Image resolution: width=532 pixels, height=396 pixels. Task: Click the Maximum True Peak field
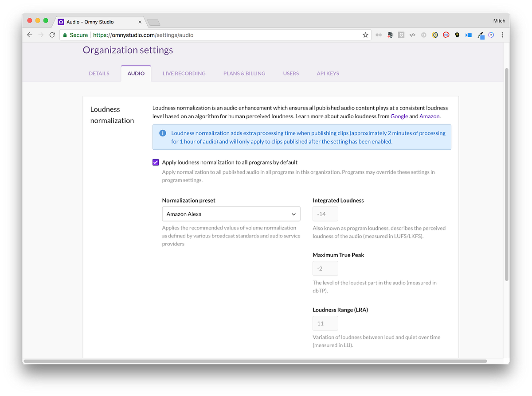coord(325,268)
